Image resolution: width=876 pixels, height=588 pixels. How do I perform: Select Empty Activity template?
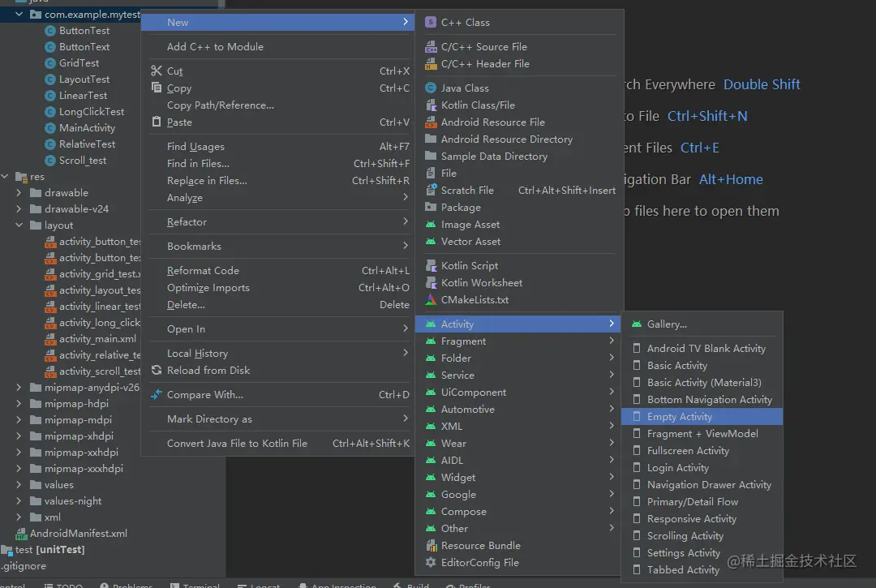[x=702, y=417]
